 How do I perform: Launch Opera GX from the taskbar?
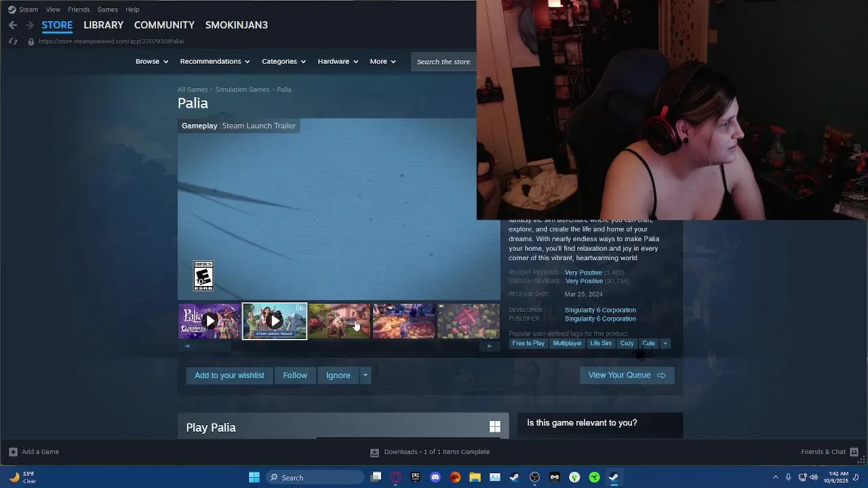pyautogui.click(x=395, y=477)
